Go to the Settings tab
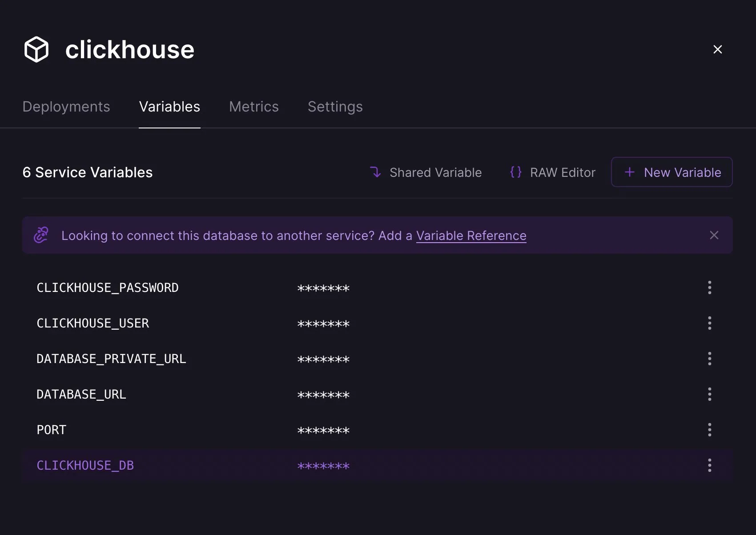Image resolution: width=756 pixels, height=535 pixels. point(335,107)
